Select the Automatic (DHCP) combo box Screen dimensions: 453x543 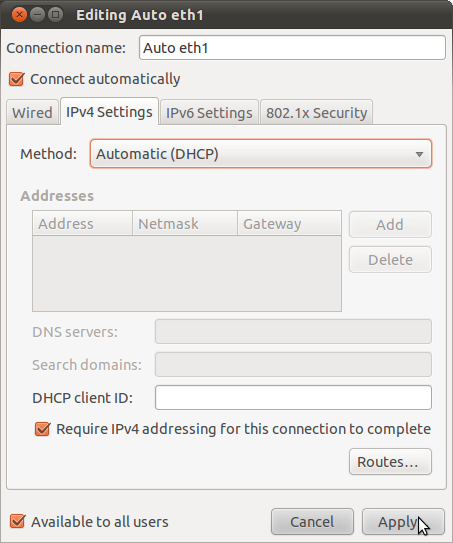click(261, 154)
